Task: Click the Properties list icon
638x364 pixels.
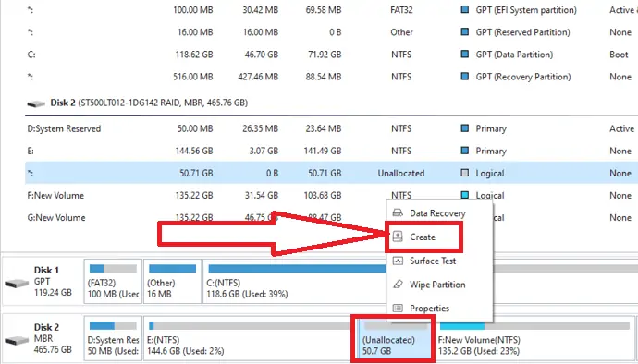Action: point(398,308)
